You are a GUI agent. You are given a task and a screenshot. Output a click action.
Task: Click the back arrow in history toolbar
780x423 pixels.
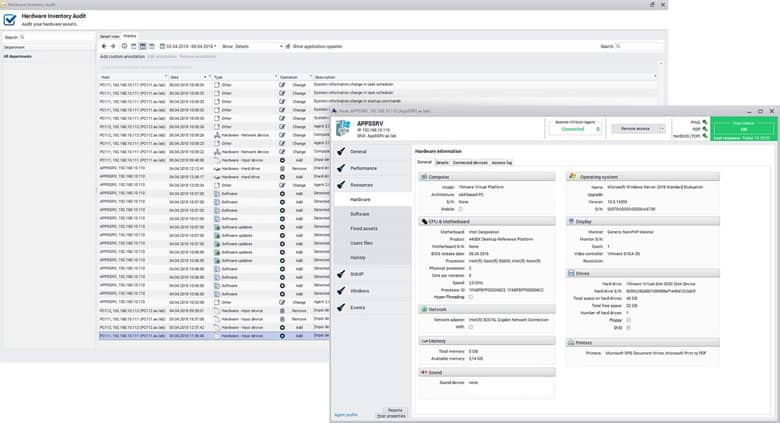[x=104, y=46]
